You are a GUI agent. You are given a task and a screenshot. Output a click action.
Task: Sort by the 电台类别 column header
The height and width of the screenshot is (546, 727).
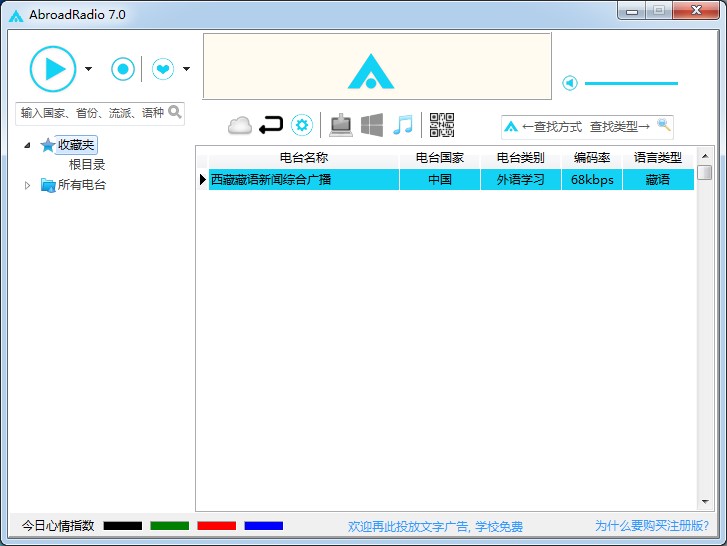pyautogui.click(x=520, y=158)
